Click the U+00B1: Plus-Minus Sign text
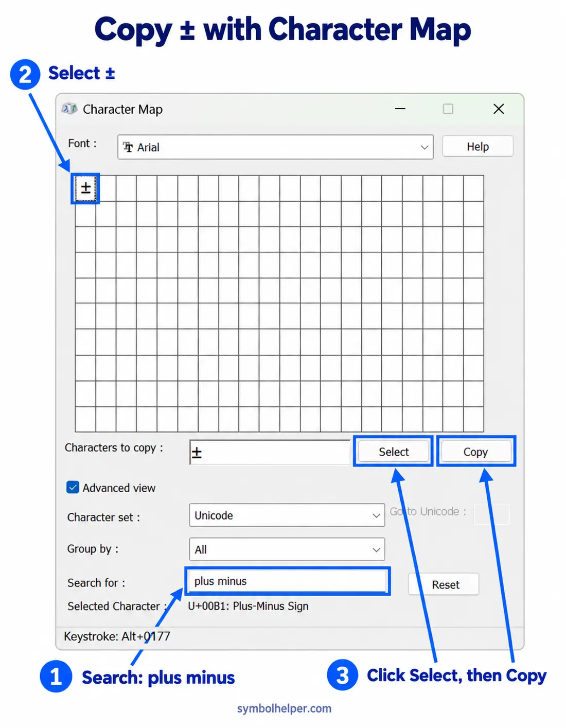Image resolution: width=566 pixels, height=728 pixels. 248,606
